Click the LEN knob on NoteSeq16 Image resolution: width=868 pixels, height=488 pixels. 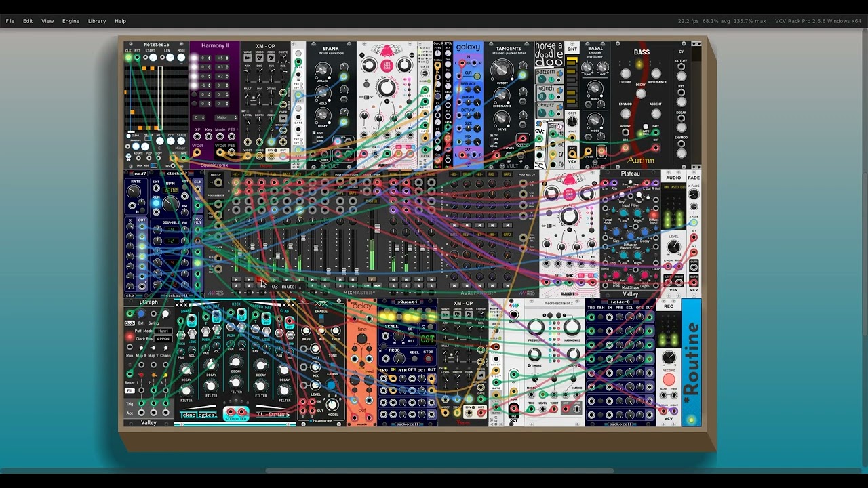tap(170, 58)
